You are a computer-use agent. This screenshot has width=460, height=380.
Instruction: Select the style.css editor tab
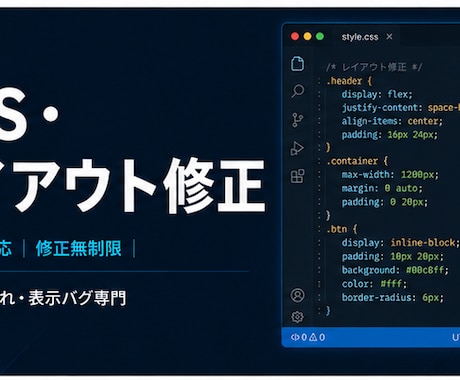pos(367,37)
